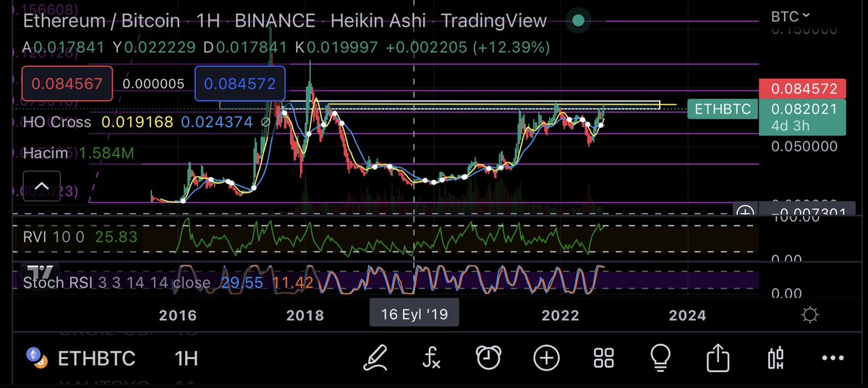Screen dimensions: 868x388
Task: Tap the green live data status dot
Action: (x=578, y=20)
